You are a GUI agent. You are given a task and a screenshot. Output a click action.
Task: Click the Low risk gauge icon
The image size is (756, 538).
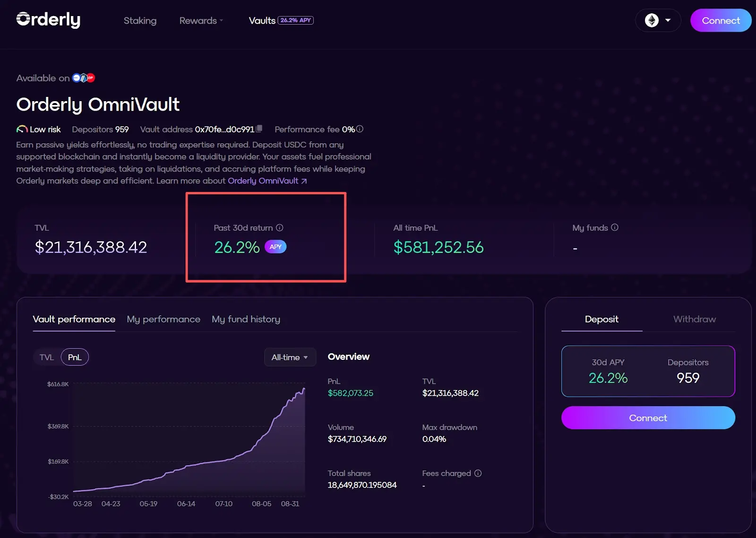[22, 129]
